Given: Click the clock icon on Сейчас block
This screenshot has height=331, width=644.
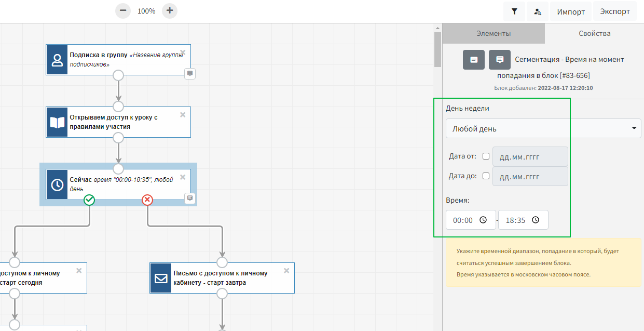Looking at the screenshot, I should point(57,184).
